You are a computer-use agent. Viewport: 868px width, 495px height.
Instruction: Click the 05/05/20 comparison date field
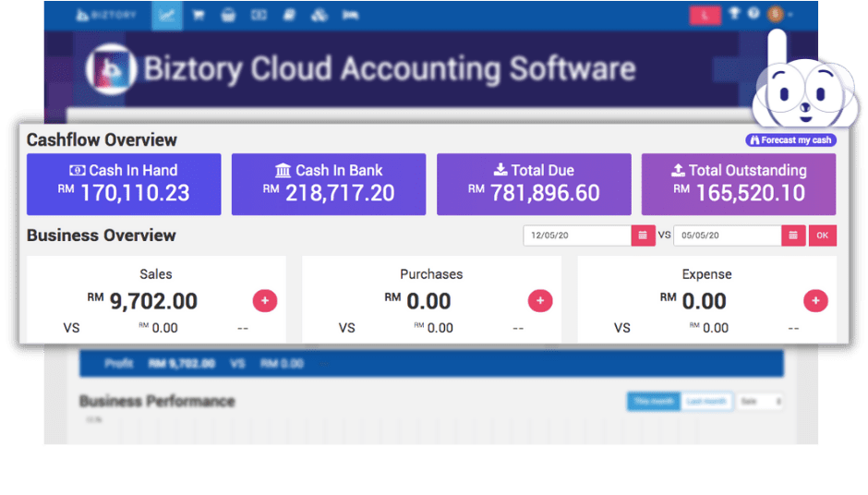[x=728, y=235]
